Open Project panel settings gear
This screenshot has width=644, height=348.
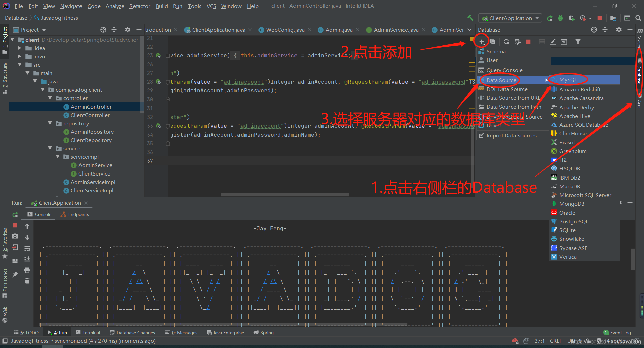coord(127,30)
